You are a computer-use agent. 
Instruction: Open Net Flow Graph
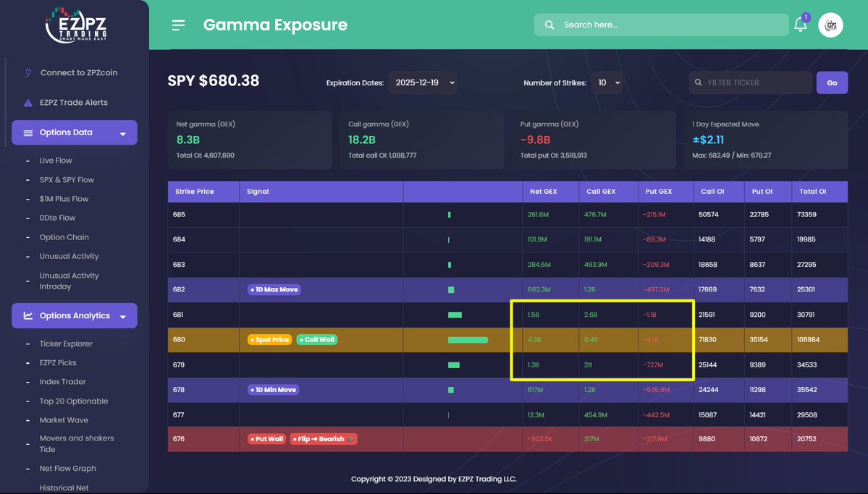[x=67, y=469]
